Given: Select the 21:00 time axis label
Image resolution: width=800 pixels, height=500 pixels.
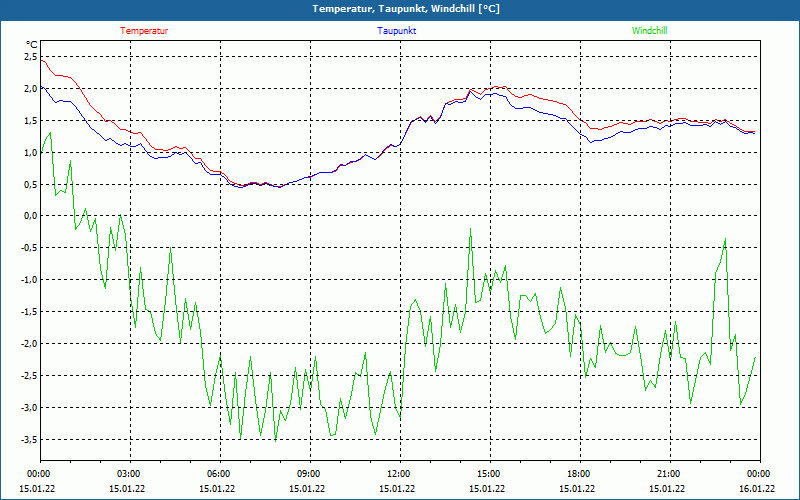Looking at the screenshot, I should tap(668, 474).
